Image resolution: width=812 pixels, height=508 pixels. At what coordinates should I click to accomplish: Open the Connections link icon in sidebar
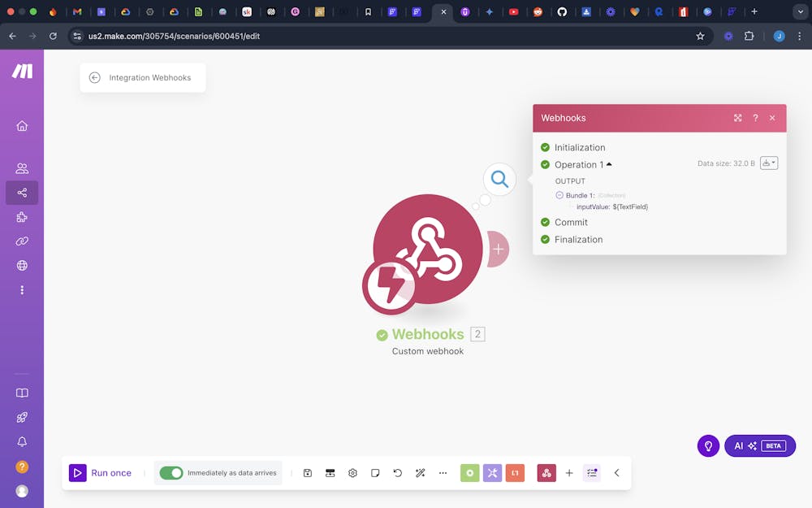tap(22, 241)
